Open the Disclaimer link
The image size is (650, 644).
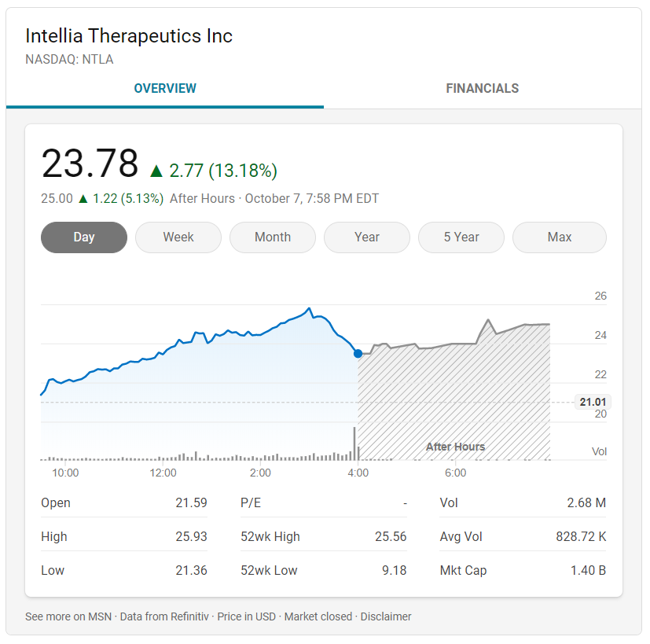click(385, 616)
